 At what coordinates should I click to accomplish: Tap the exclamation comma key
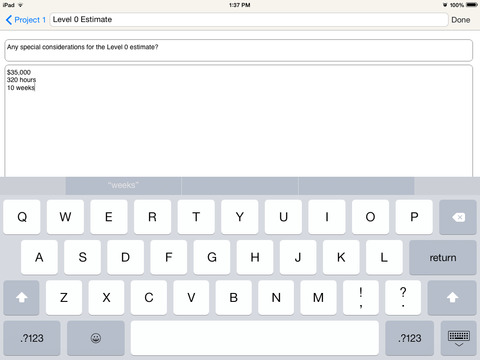361,297
